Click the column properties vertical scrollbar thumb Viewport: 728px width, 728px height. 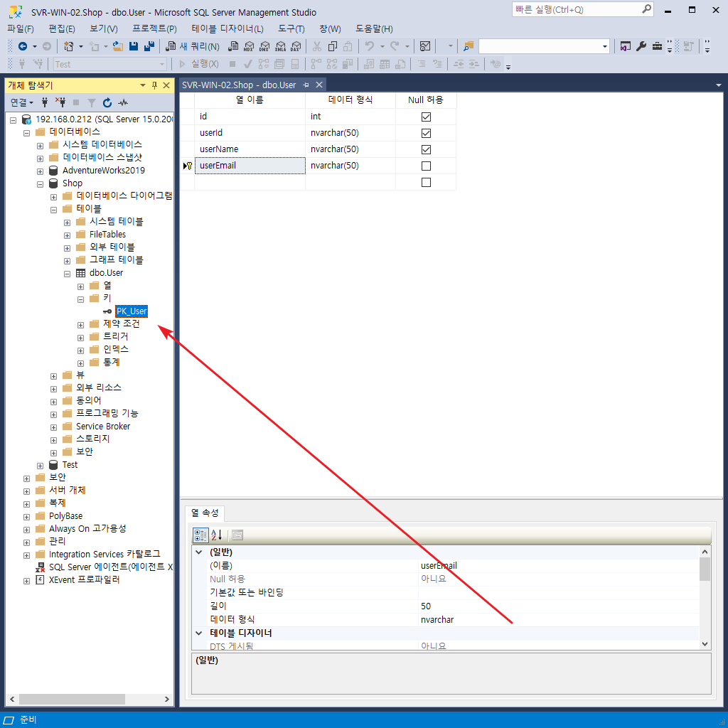(705, 569)
